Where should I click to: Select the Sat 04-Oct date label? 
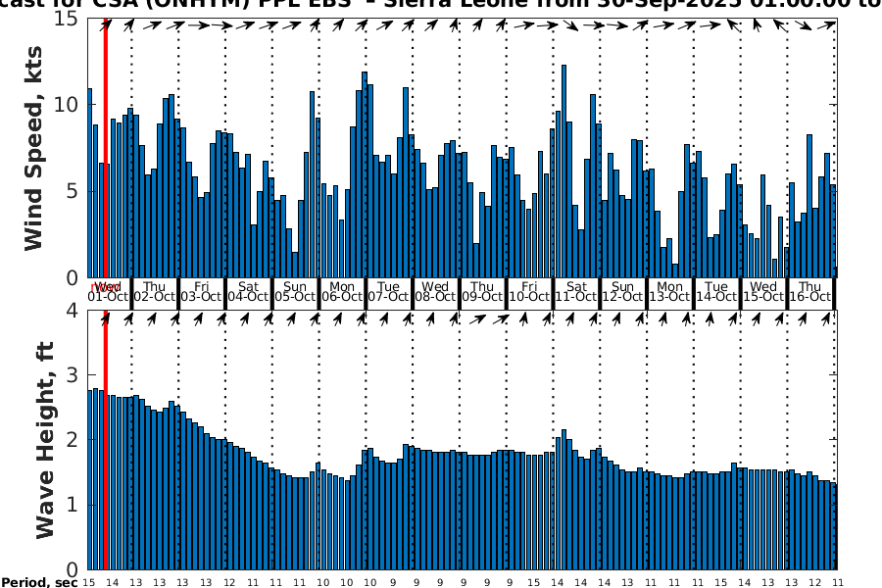tap(248, 291)
